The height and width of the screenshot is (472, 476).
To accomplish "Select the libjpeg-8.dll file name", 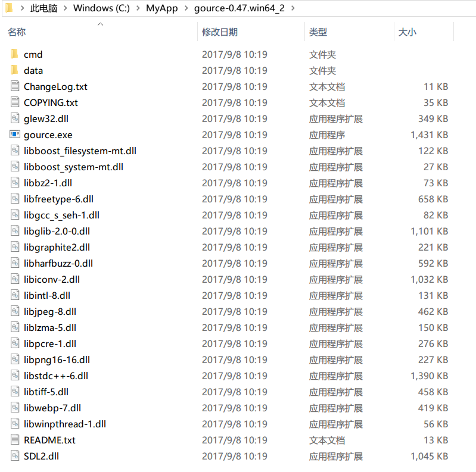I will click(x=50, y=311).
